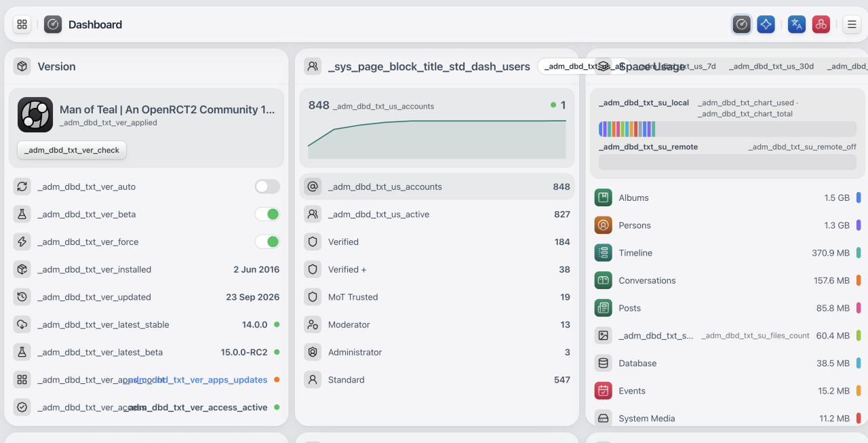Click the Database cylinder icon
Image resolution: width=868 pixels, height=443 pixels.
pyautogui.click(x=604, y=363)
